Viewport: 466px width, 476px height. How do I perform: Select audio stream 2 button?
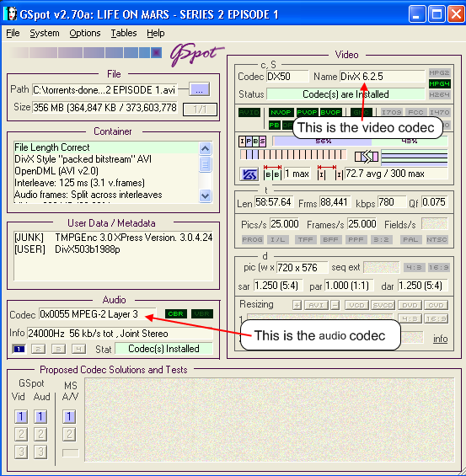(x=39, y=349)
